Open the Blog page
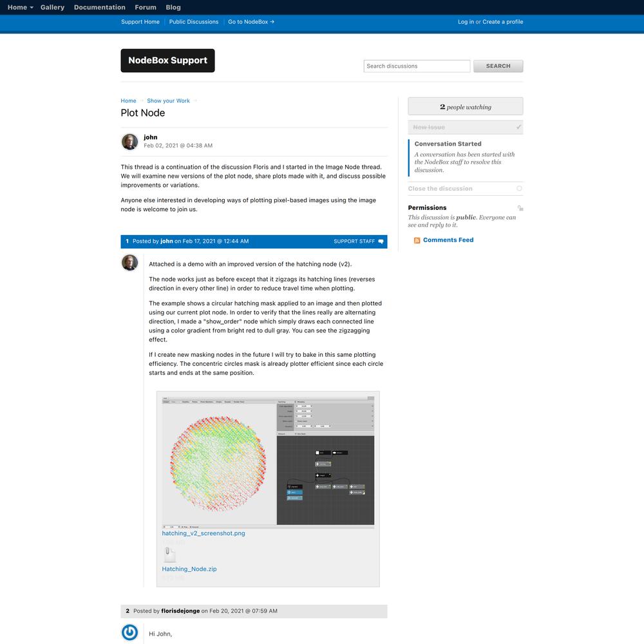This screenshot has height=644, width=644. pos(173,7)
